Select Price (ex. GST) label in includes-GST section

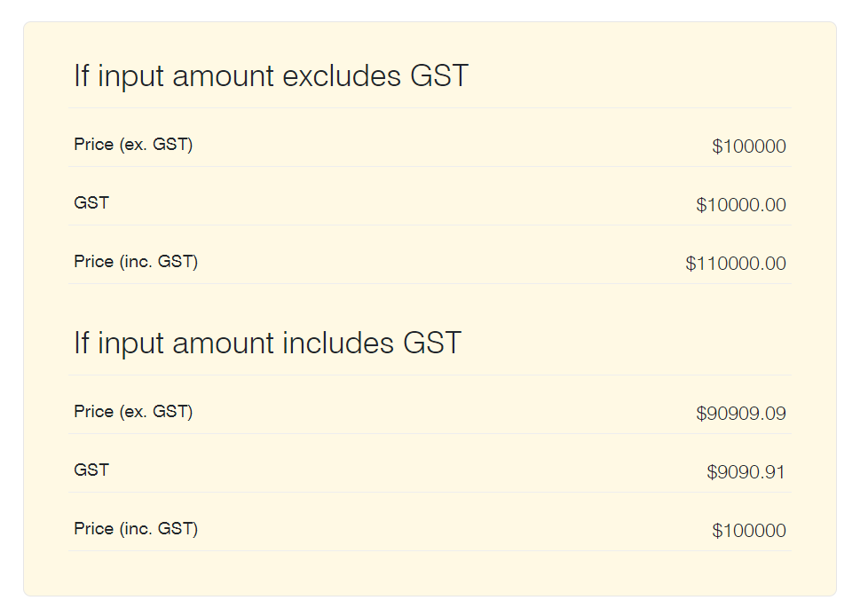[x=133, y=412]
